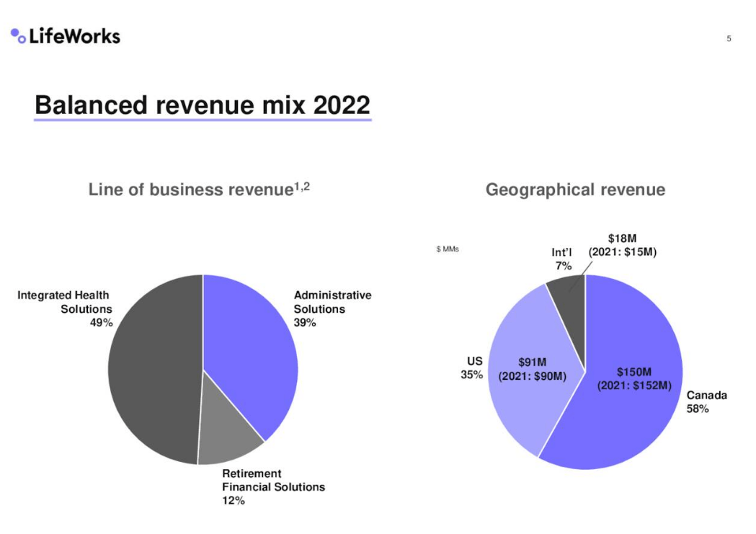756x534 pixels.
Task: Click the Balanced revenue mix 2022 title
Action: point(203,104)
